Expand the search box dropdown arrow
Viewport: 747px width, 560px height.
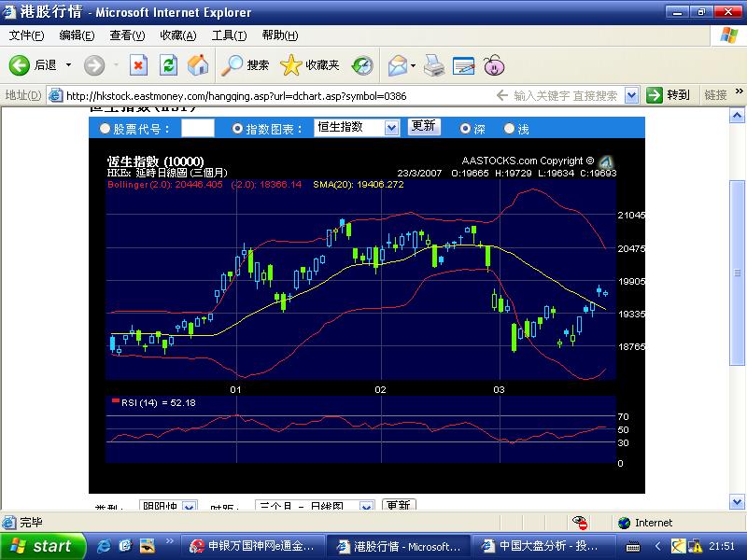631,95
